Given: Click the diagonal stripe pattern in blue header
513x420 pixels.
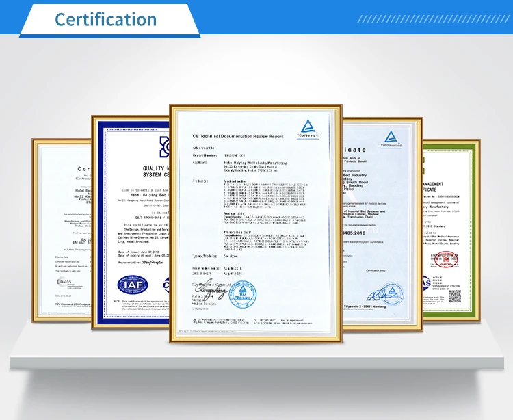Looking at the screenshot, I should 433,19.
